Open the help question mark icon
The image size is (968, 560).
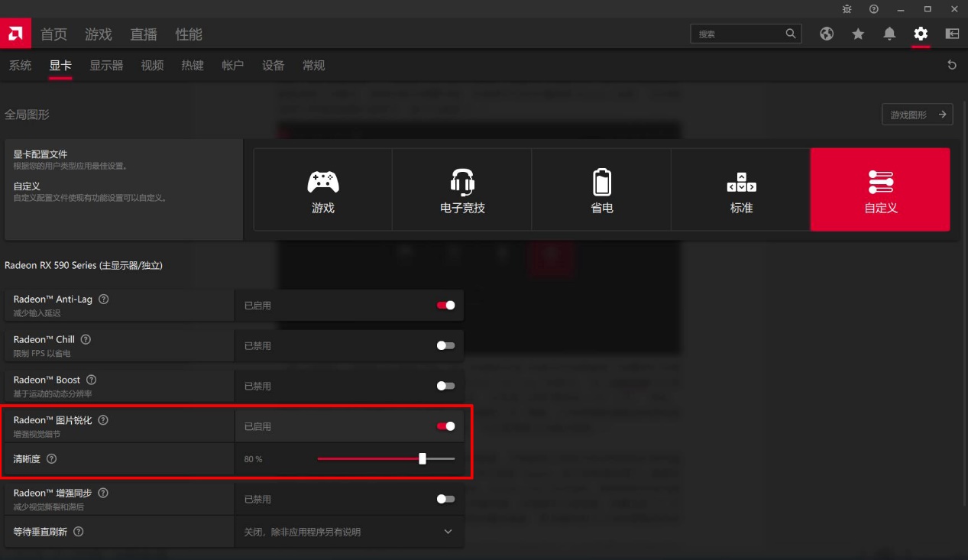874,9
